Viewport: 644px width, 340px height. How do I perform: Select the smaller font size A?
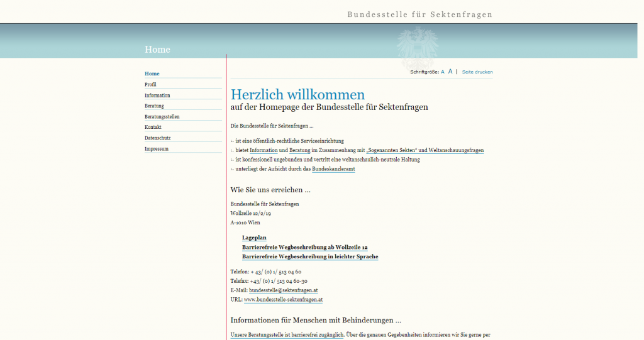(x=442, y=72)
